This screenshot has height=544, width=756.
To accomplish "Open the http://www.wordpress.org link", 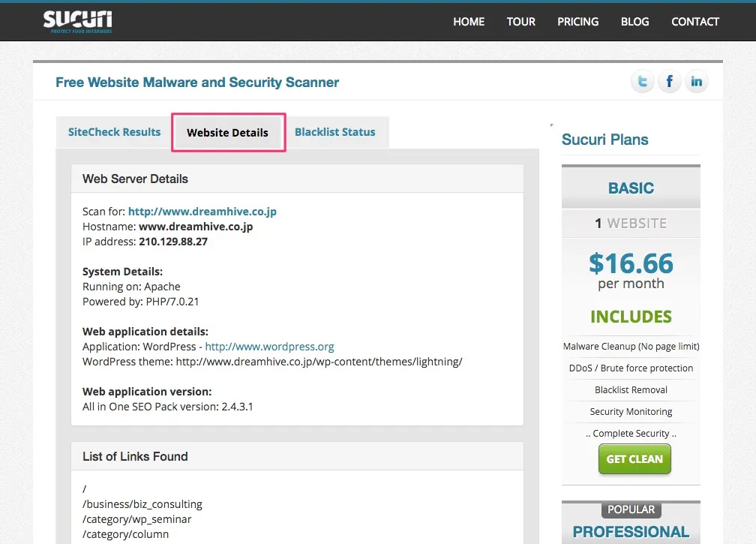I will point(269,347).
